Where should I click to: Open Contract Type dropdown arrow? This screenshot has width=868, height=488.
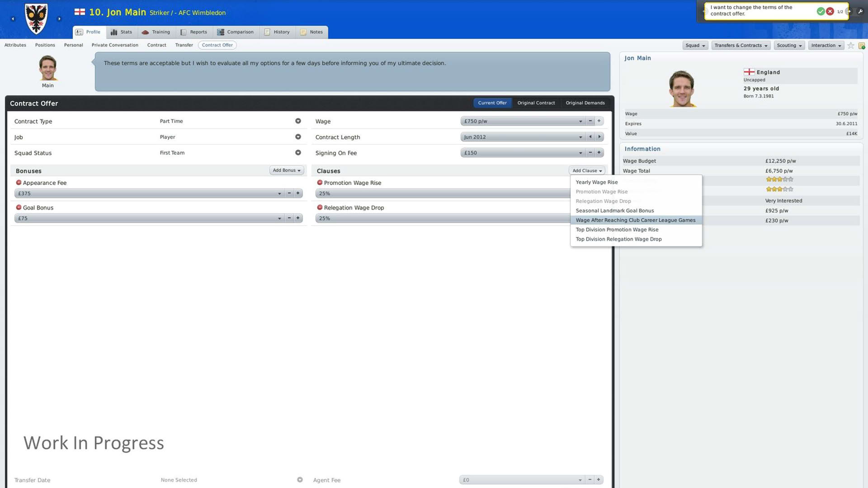coord(298,121)
